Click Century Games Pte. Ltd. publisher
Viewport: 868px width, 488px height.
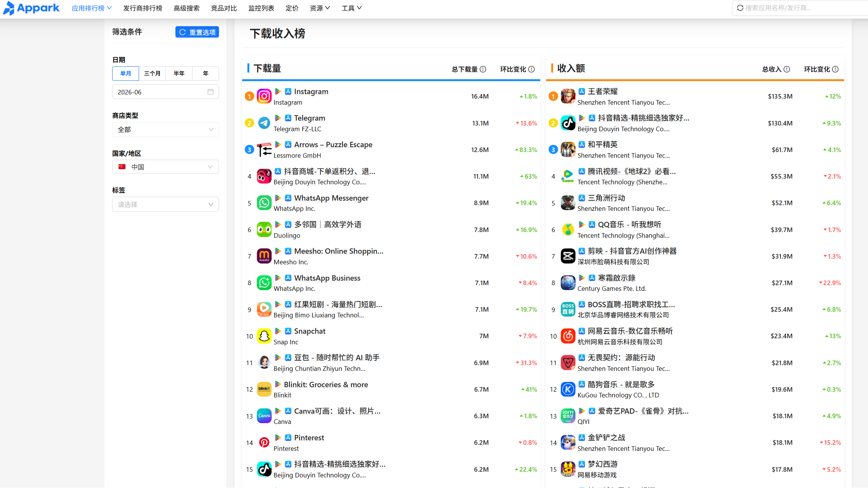612,289
